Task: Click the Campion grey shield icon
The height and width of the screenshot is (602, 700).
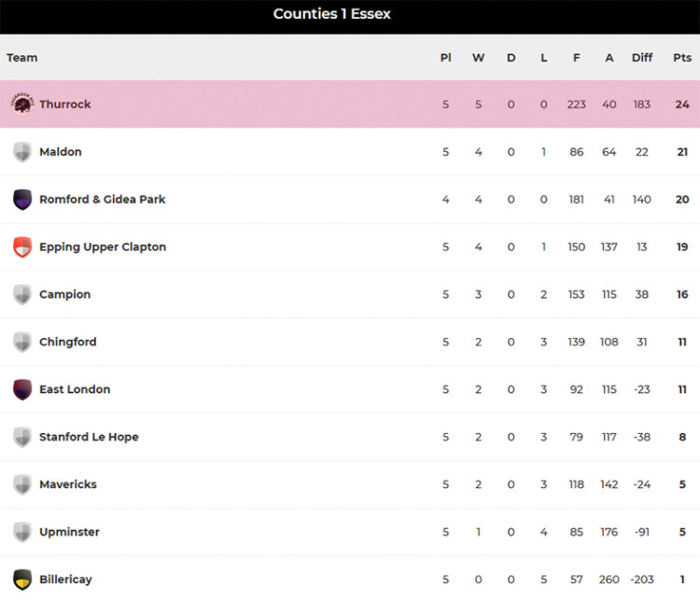Action: point(22,295)
